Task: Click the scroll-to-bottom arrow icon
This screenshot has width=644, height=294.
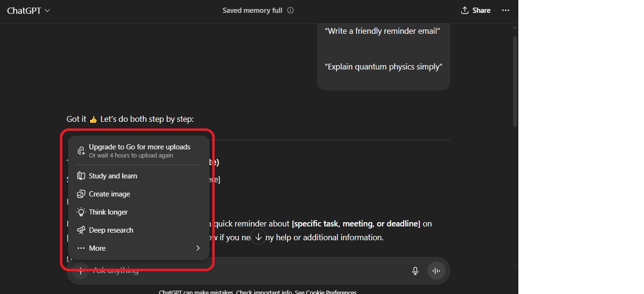Action: pyautogui.click(x=258, y=236)
